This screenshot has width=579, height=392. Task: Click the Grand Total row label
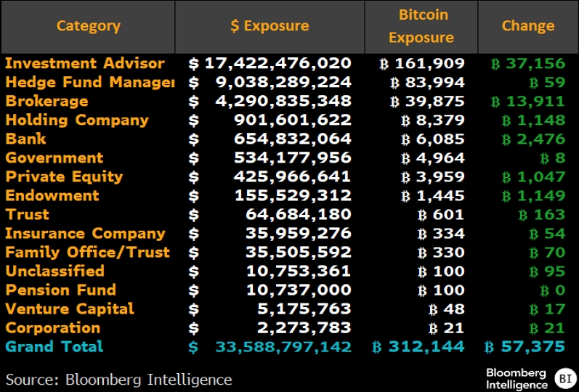54,346
